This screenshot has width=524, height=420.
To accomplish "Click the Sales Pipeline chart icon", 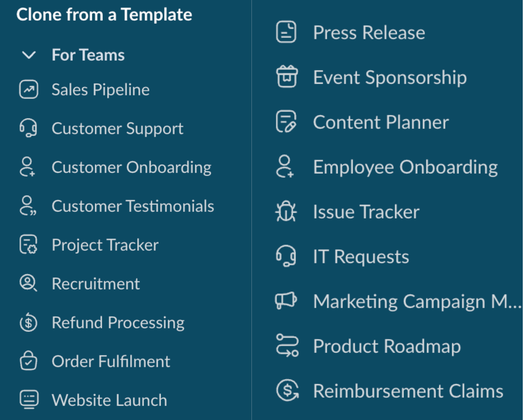I will 29,90.
